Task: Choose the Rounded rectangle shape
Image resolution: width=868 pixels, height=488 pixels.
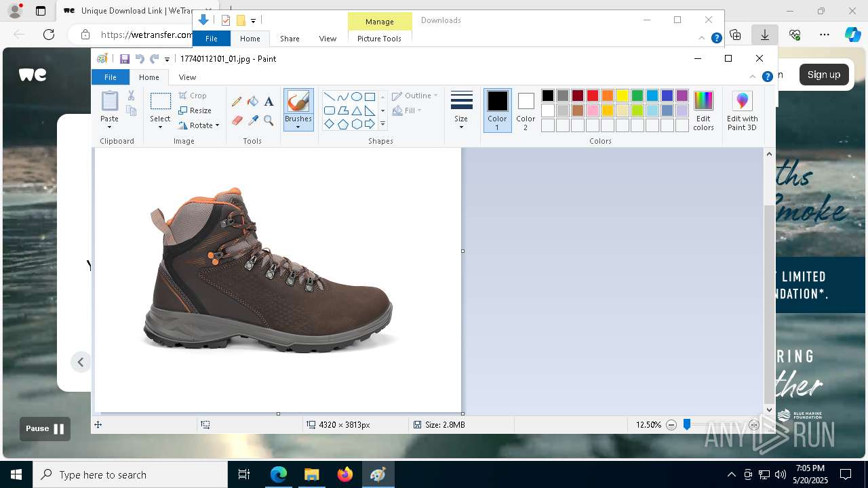Action: tap(329, 110)
